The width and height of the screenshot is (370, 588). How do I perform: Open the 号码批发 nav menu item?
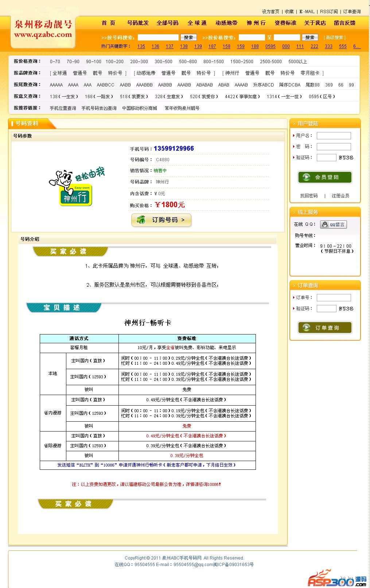pos(138,23)
